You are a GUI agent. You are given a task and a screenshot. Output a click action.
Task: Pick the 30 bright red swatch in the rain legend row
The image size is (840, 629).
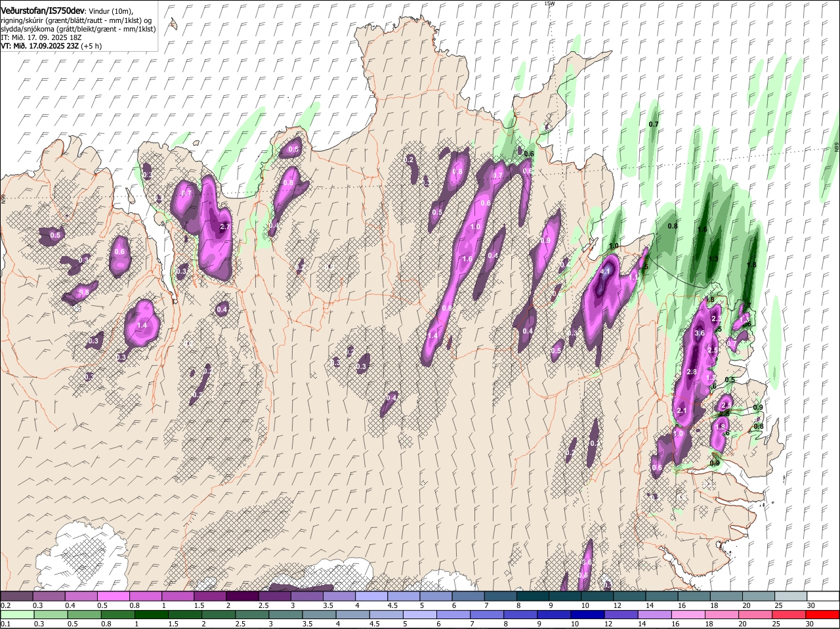(822, 615)
